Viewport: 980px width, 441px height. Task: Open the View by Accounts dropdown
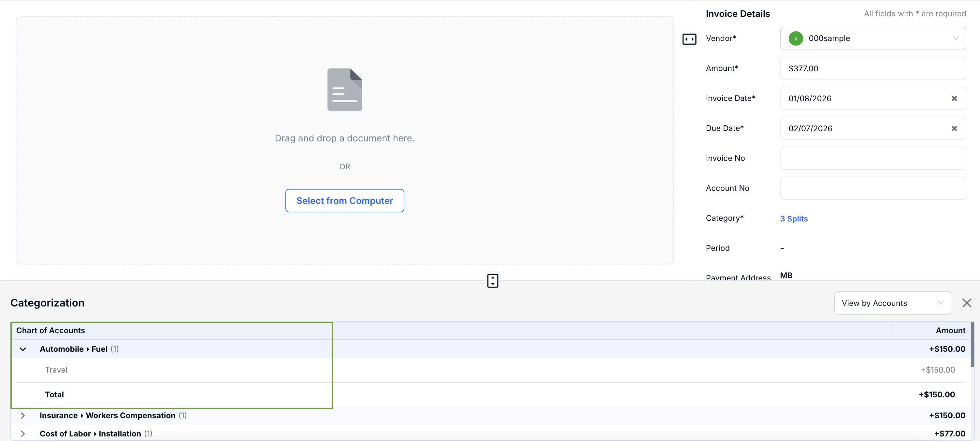point(892,303)
